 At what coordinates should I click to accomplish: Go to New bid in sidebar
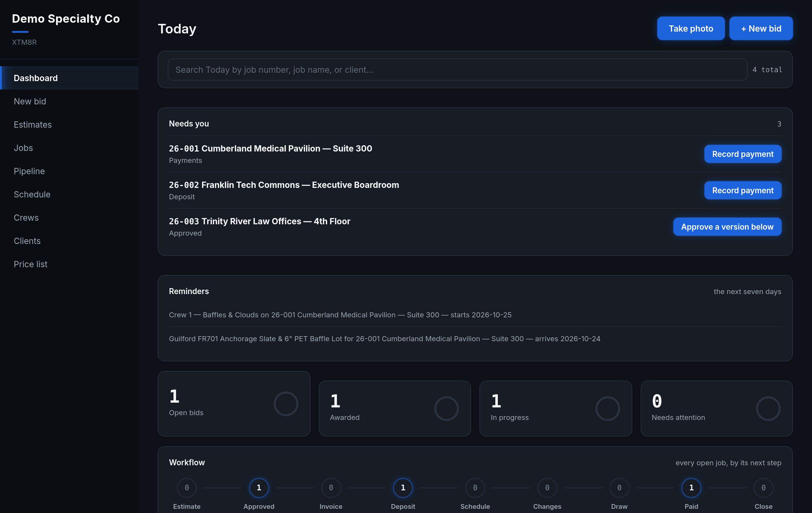(x=69, y=101)
